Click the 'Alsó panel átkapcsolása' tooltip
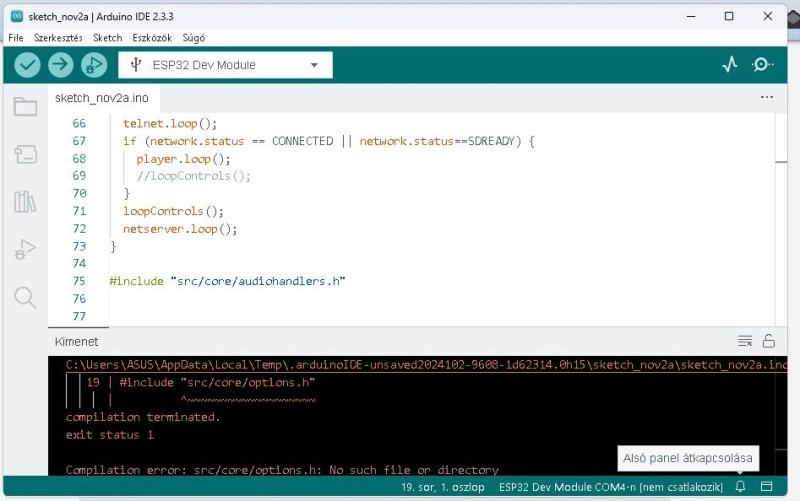800x501 pixels. 688,458
